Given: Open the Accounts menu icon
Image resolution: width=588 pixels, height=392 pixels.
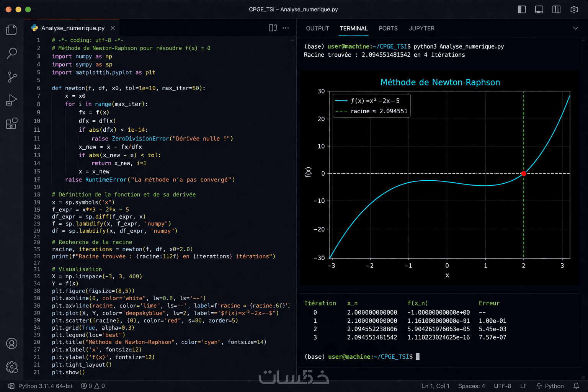Looking at the screenshot, I should [11, 344].
